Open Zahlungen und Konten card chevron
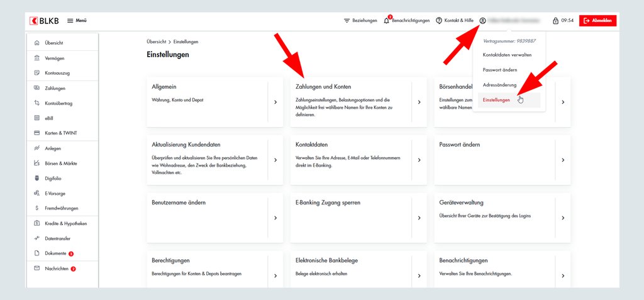This screenshot has height=300, width=644. [419, 102]
